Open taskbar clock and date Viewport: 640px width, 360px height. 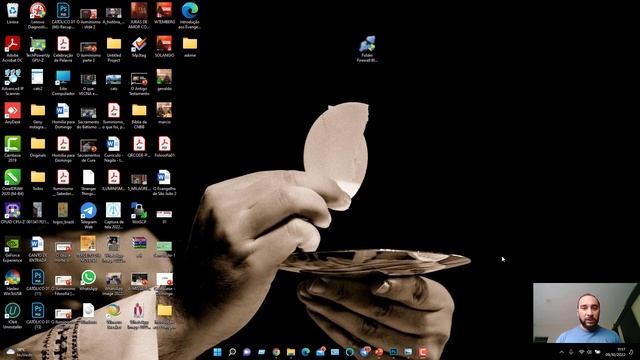tap(616, 352)
